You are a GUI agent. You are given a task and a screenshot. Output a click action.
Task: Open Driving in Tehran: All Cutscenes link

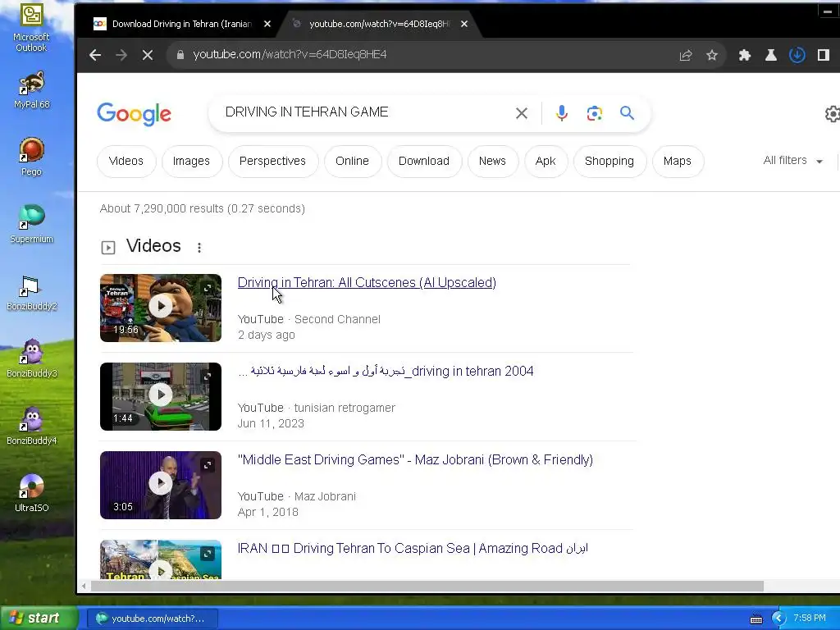click(x=367, y=282)
